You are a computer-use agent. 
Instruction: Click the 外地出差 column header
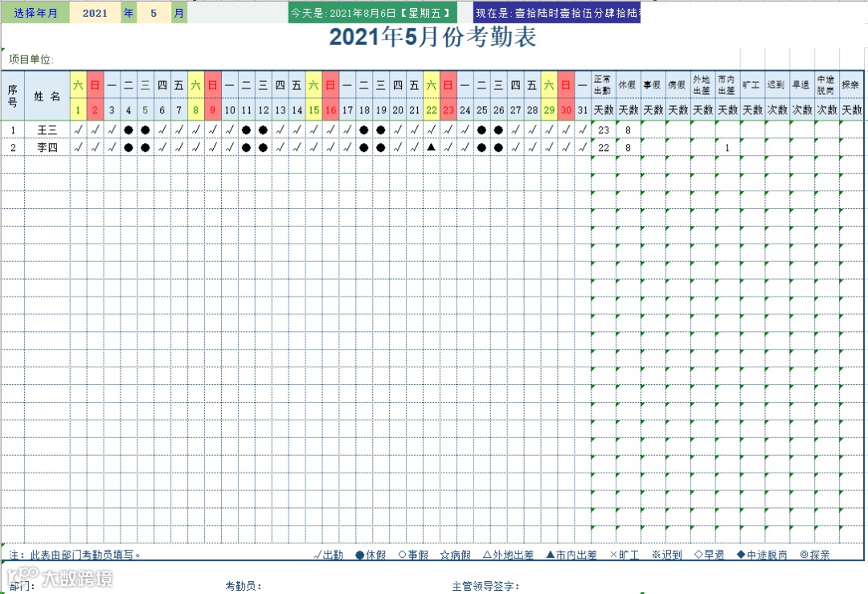click(702, 84)
